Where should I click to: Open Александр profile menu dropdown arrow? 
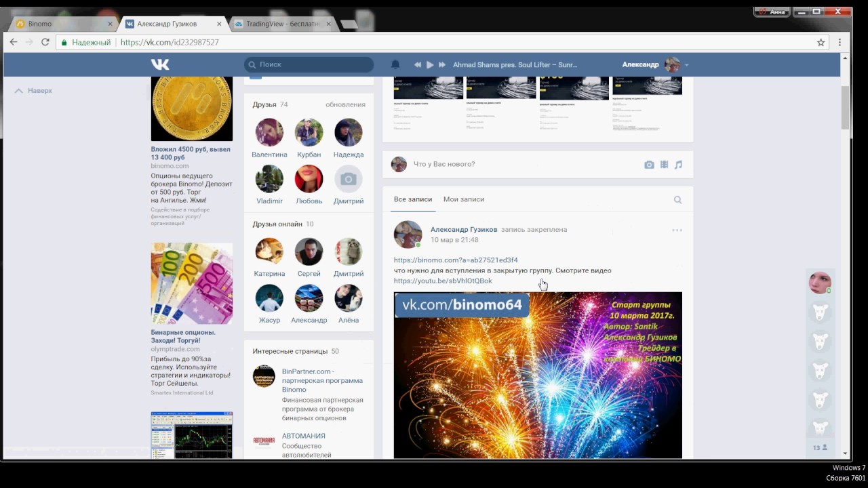(x=686, y=65)
